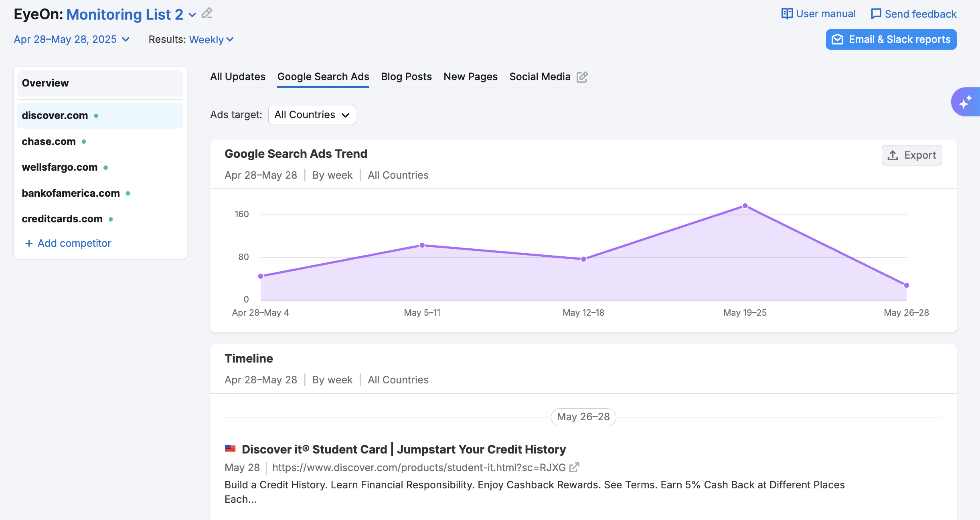
Task: Select chase.com in the competitor list
Action: [x=49, y=141]
